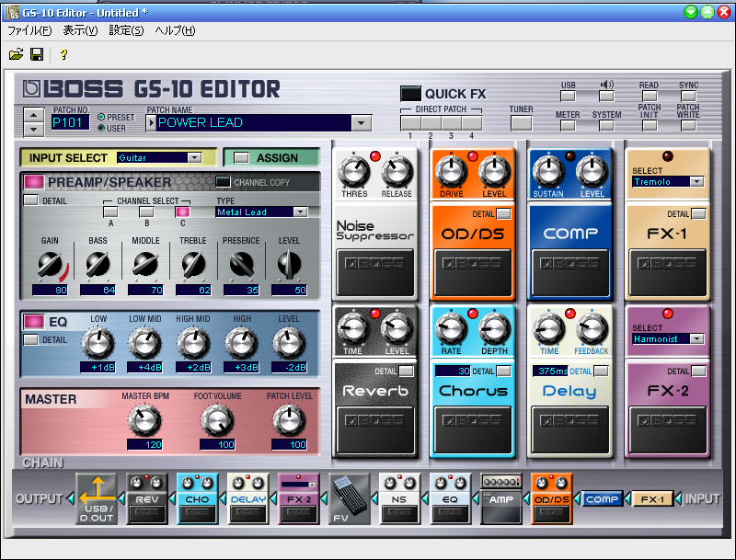Click the METER button

click(568, 125)
